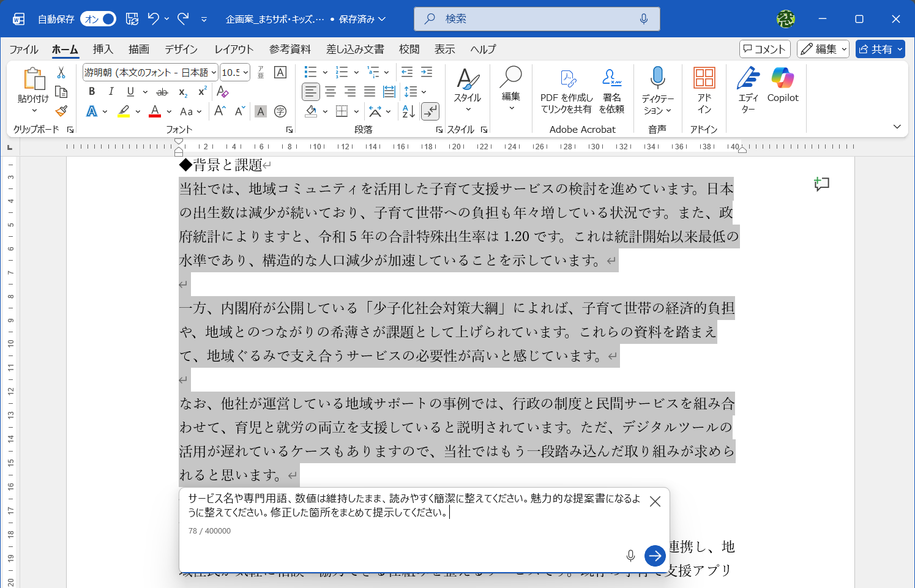Switch to the 挿入 (Insert) tab

[x=103, y=49]
